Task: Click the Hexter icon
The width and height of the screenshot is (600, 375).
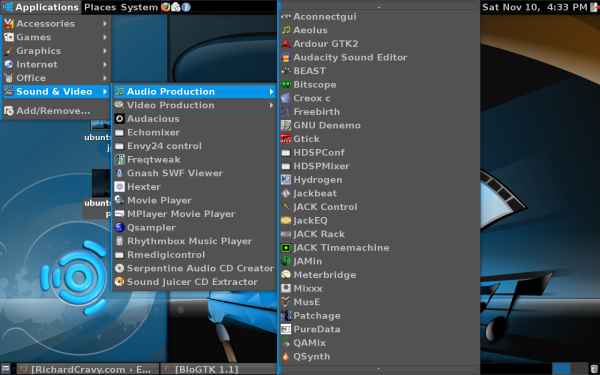Action: tap(119, 187)
